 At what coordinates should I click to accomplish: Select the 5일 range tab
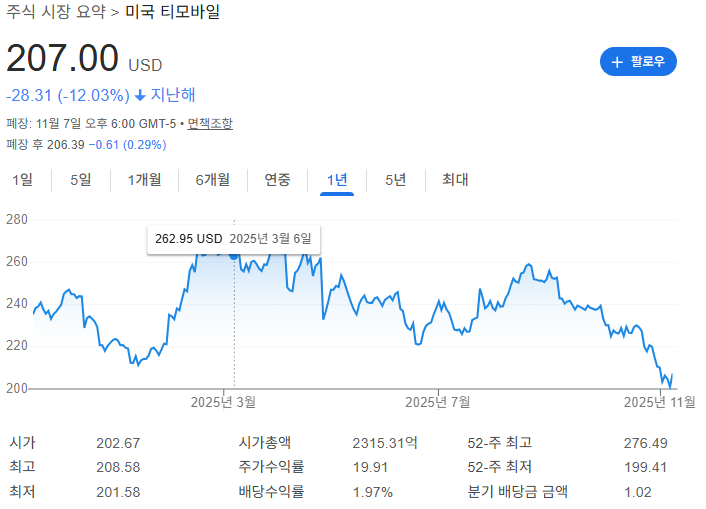tap(81, 180)
